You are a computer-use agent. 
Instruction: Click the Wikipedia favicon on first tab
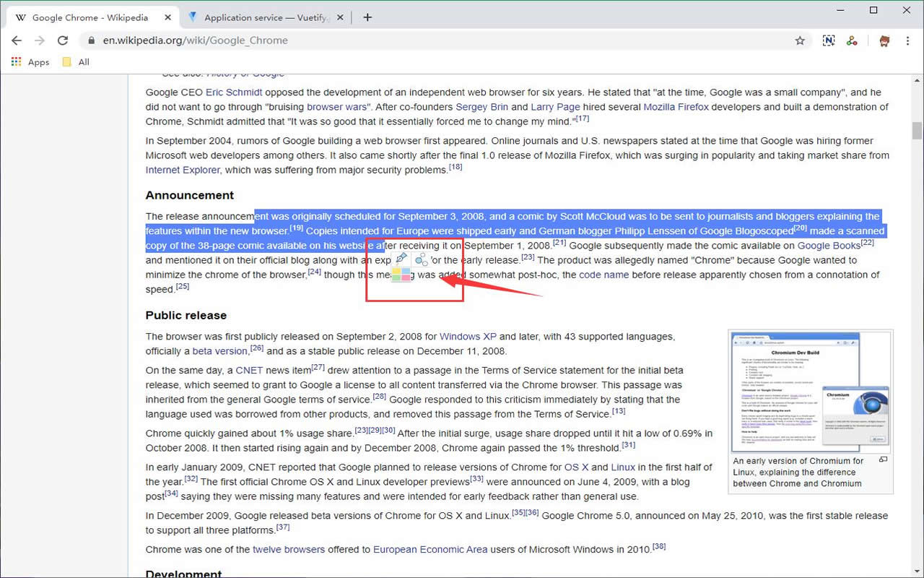(x=21, y=17)
